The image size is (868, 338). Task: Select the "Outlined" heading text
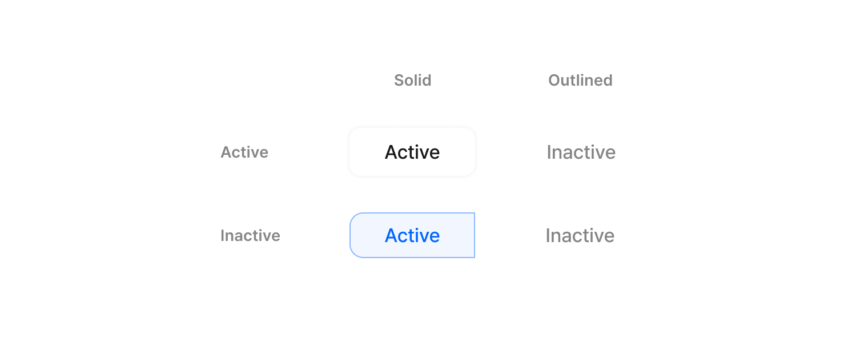coord(580,80)
